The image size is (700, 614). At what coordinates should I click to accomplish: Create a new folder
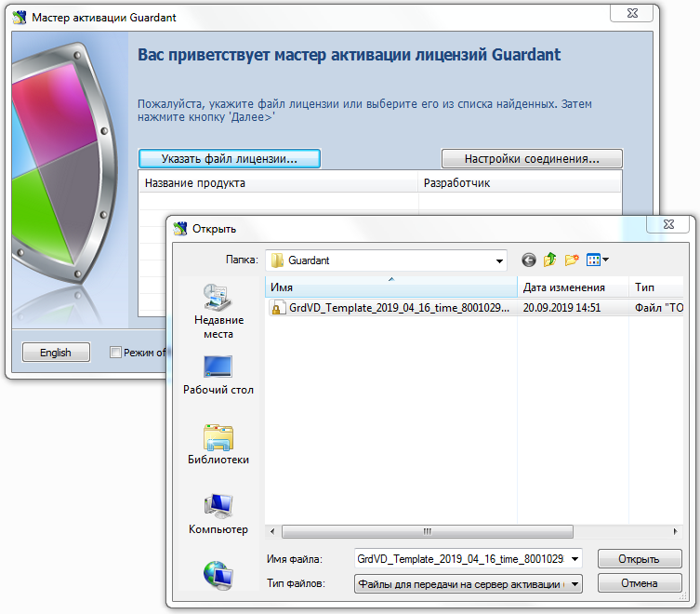(x=572, y=260)
